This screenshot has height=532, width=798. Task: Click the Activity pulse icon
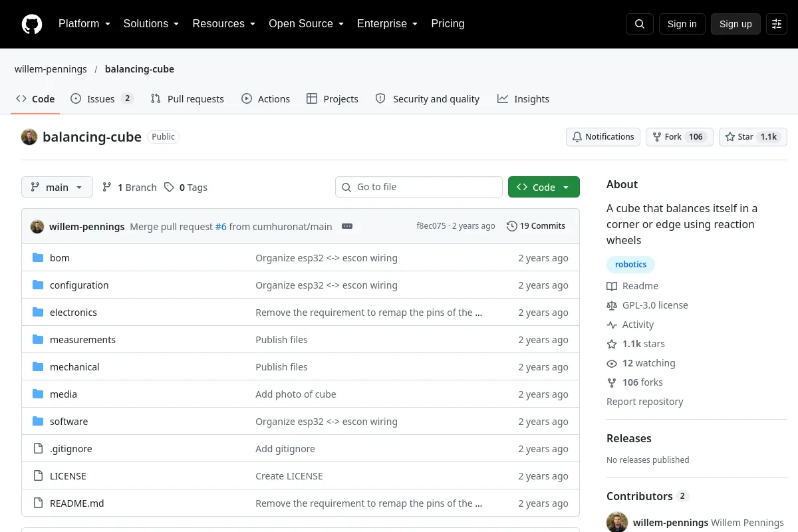click(612, 325)
